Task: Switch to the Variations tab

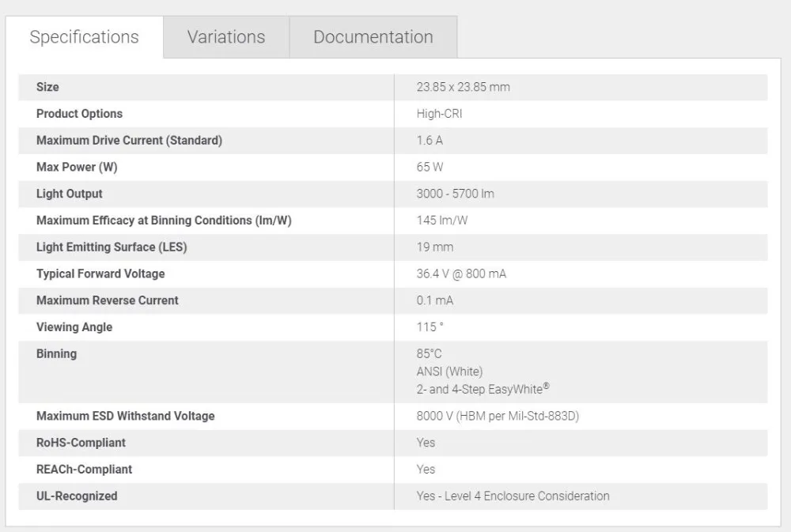Action: click(x=226, y=37)
